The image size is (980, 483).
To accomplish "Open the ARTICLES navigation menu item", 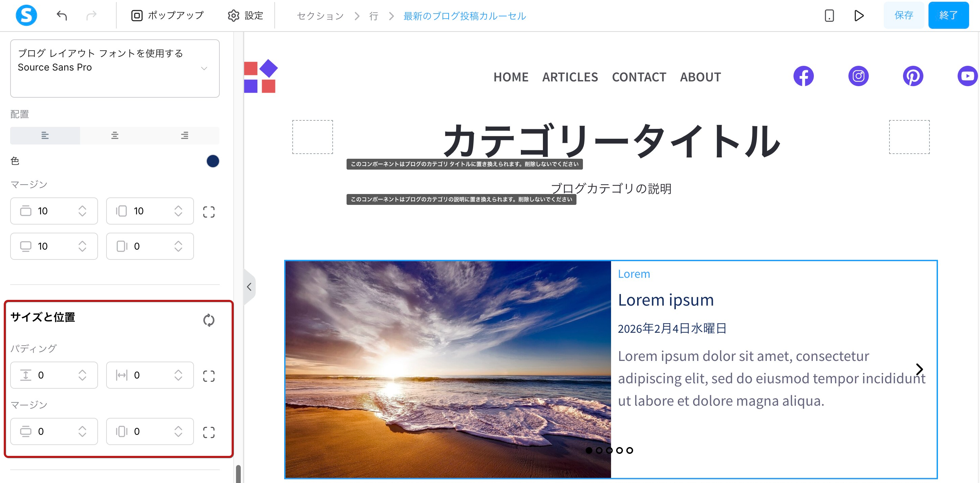I will pos(569,77).
